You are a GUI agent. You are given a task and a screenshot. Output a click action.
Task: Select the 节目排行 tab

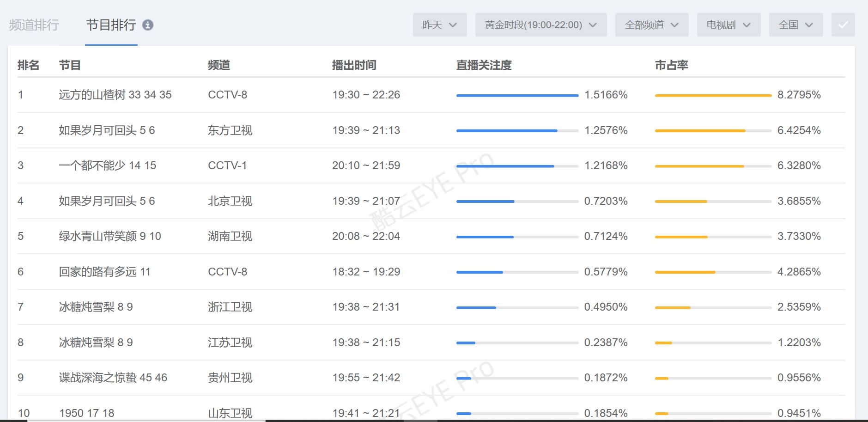click(111, 25)
